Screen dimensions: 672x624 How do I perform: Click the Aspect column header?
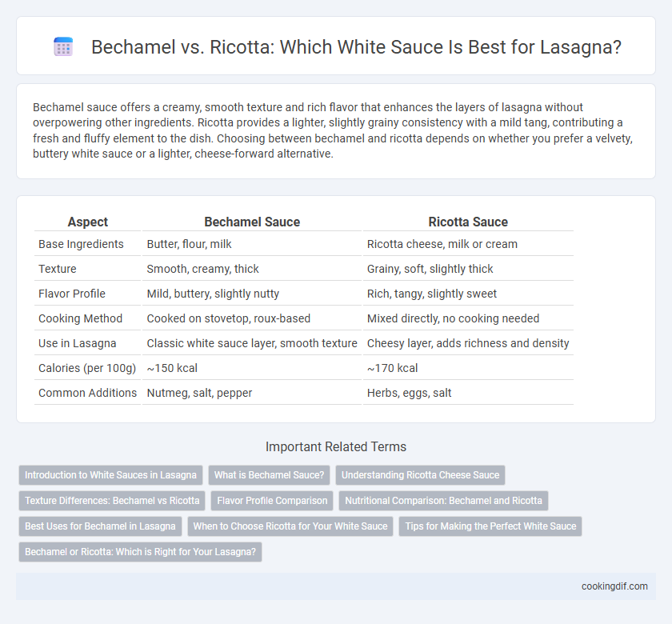pos(88,222)
